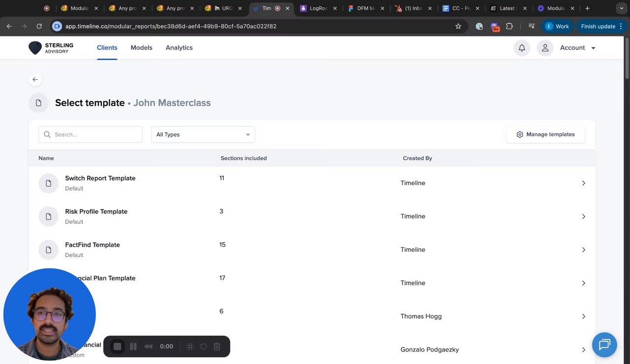This screenshot has height=364, width=630.
Task: Pause the screen recording
Action: tap(133, 346)
